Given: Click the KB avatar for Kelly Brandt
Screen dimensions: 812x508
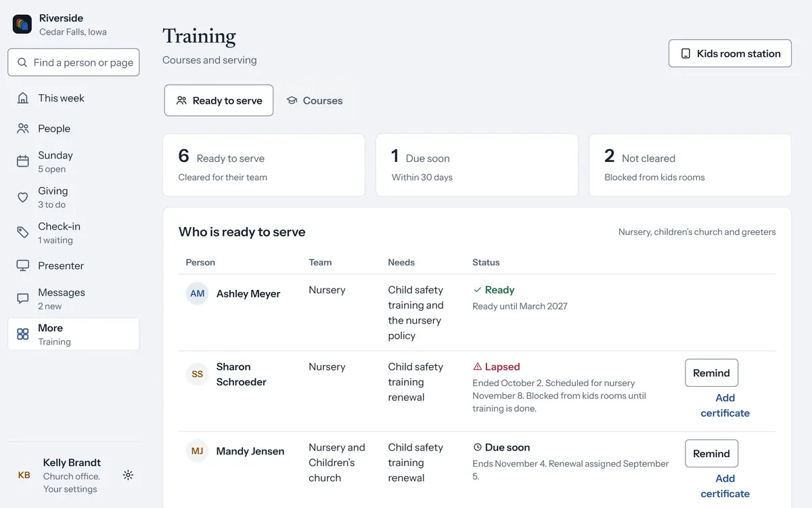Looking at the screenshot, I should 24,475.
